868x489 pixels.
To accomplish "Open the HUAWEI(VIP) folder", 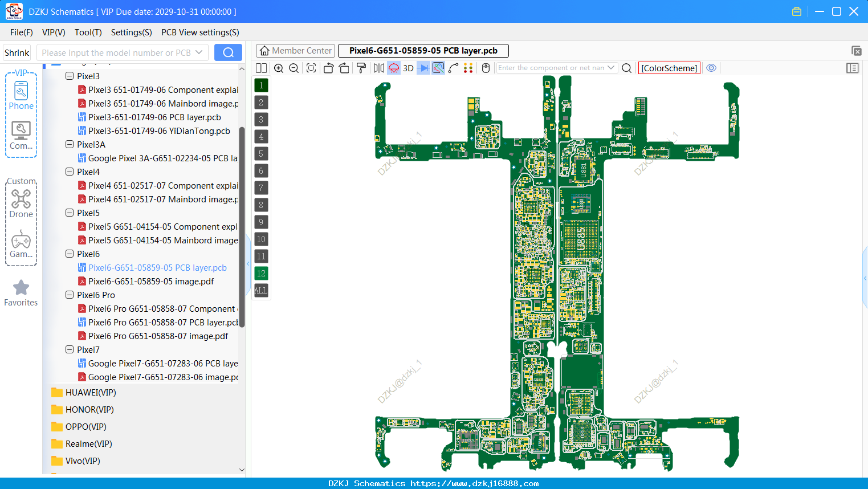I will (x=83, y=393).
